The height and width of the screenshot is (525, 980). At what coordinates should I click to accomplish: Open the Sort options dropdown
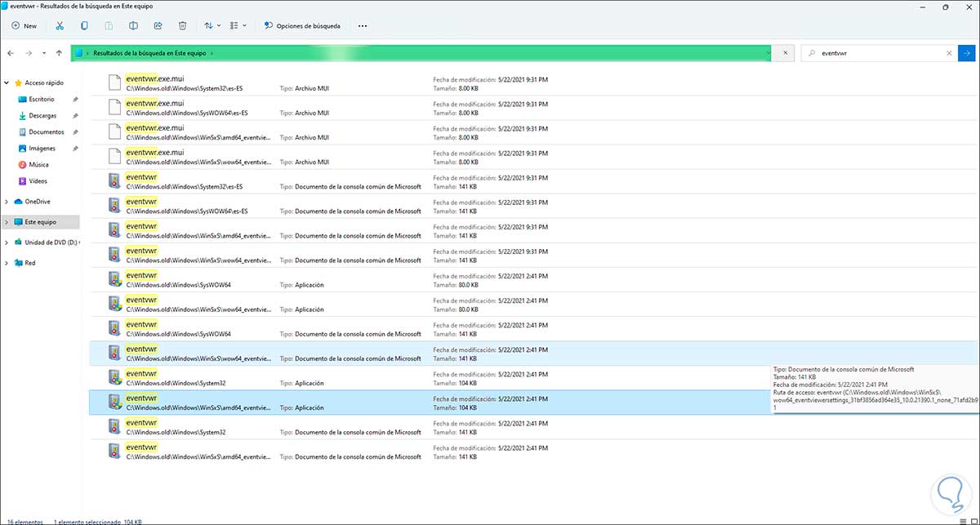211,26
